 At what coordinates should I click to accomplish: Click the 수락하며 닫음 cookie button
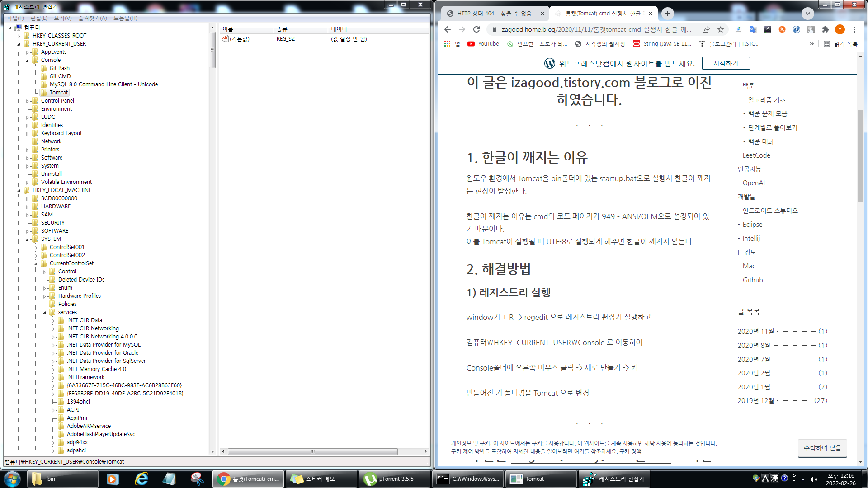point(822,448)
